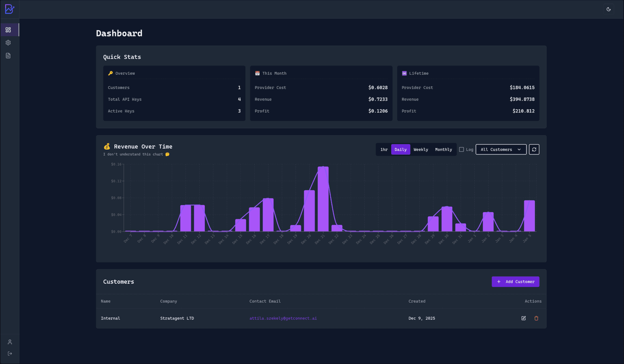The height and width of the screenshot is (364, 624).
Task: Click the infinity icon in the Lifetime card
Action: click(x=404, y=74)
